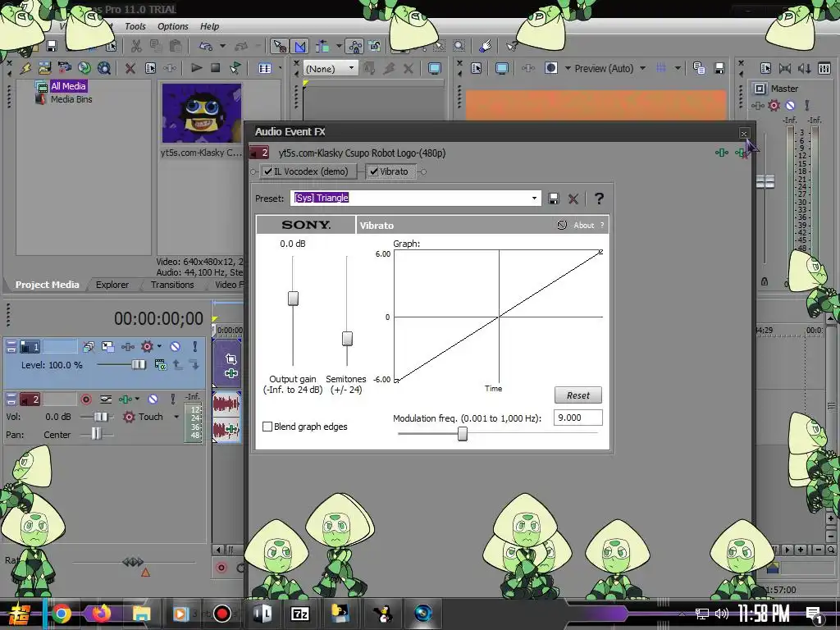This screenshot has height=630, width=840.
Task: Click Track FX icon on video track 1
Action: pyautogui.click(x=127, y=347)
